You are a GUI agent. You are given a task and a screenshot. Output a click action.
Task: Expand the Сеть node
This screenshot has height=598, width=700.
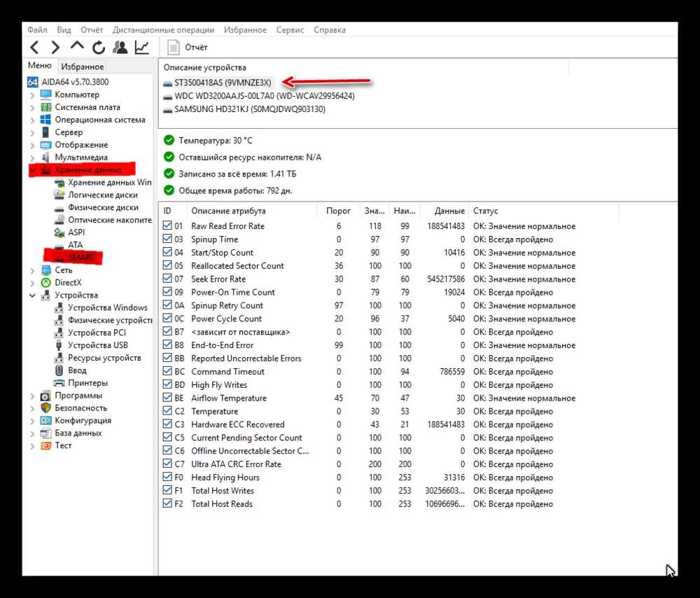tap(32, 270)
